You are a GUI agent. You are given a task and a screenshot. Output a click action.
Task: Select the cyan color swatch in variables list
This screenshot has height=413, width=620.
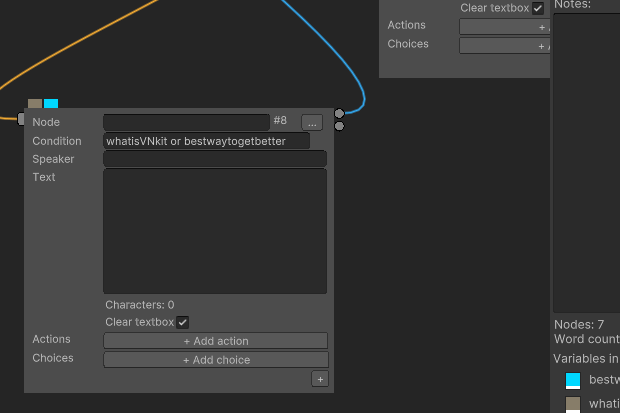click(x=573, y=381)
